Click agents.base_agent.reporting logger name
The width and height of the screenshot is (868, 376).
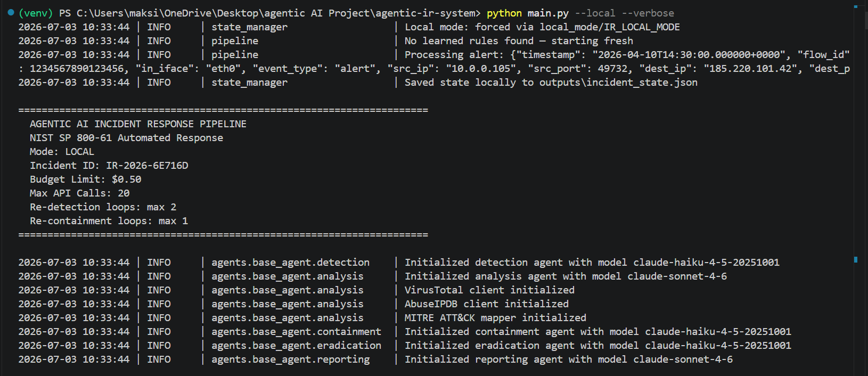point(291,359)
